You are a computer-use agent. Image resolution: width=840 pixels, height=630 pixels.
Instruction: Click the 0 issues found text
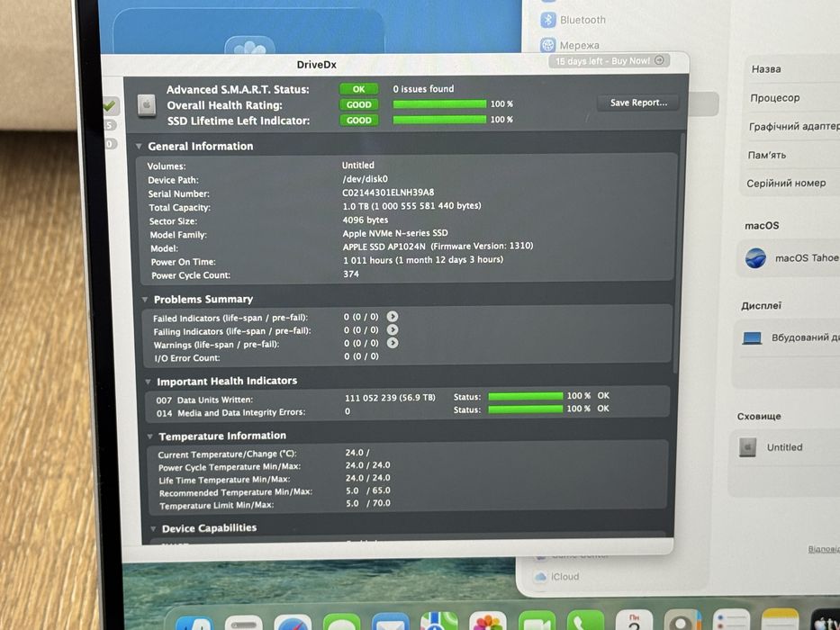point(423,89)
